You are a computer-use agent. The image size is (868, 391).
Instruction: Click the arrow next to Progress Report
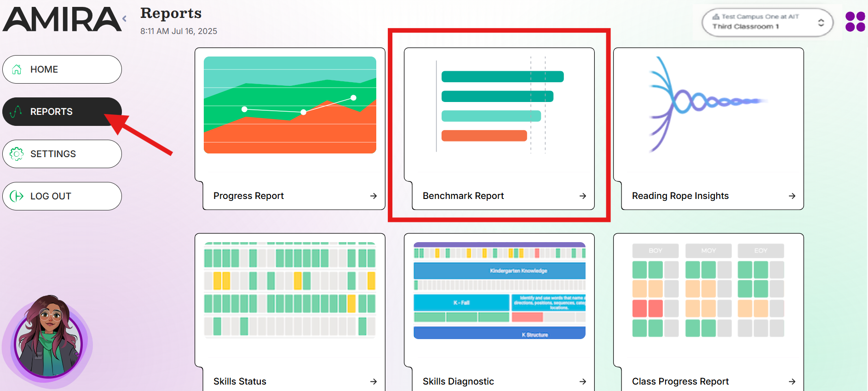[374, 196]
